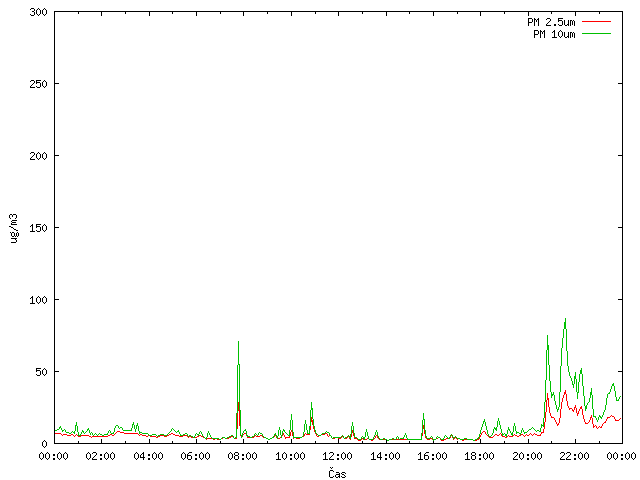The height and width of the screenshot is (480, 640).
Task: Click the green PM 10um legend line
Action: click(x=596, y=34)
